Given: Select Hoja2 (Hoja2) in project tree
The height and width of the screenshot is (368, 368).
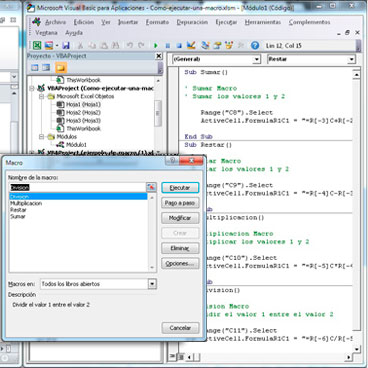Looking at the screenshot, I should tap(83, 112).
